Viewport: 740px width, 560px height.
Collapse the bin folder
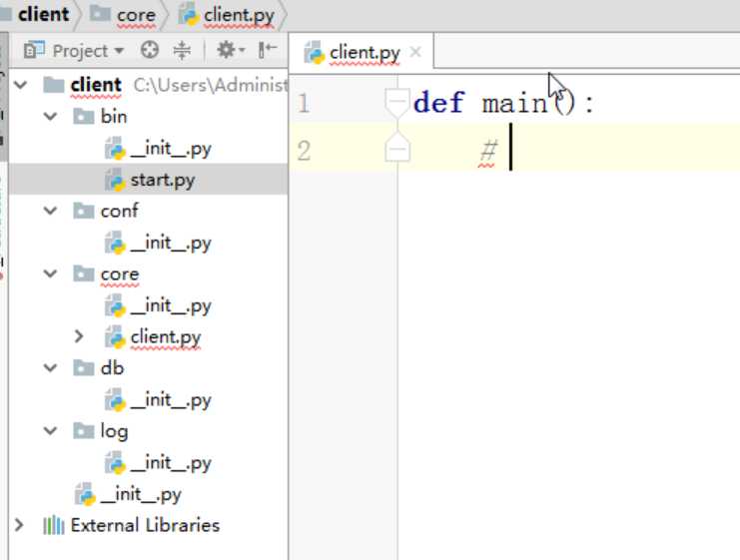[x=51, y=116]
